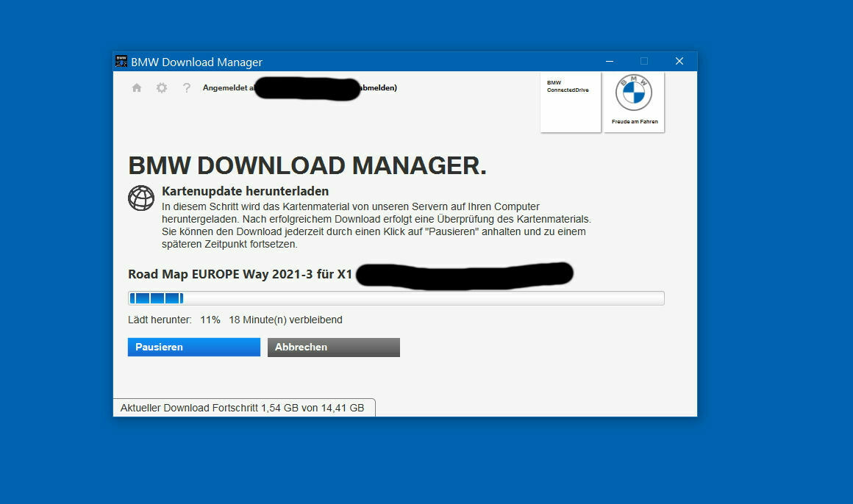Click the BMW Download Manager title bar text
Viewport: 853px width, 504px height.
click(x=197, y=62)
